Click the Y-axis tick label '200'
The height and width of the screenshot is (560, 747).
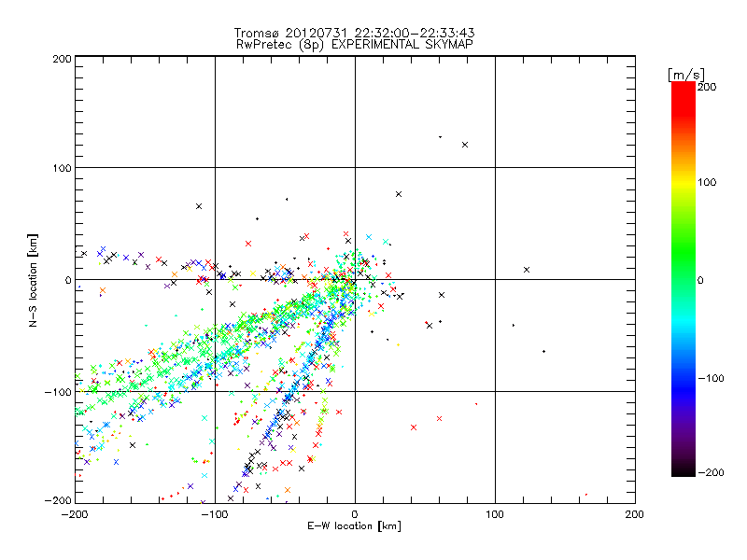[x=62, y=59]
